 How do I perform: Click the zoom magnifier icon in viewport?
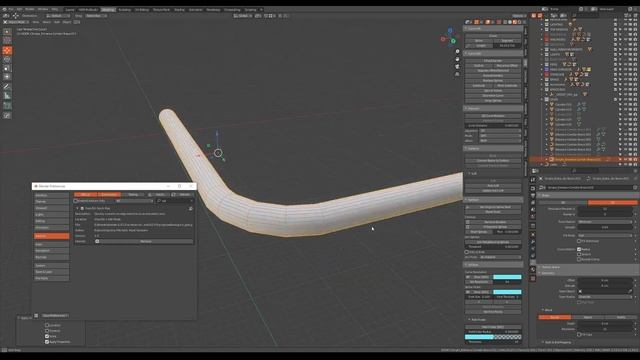457,52
